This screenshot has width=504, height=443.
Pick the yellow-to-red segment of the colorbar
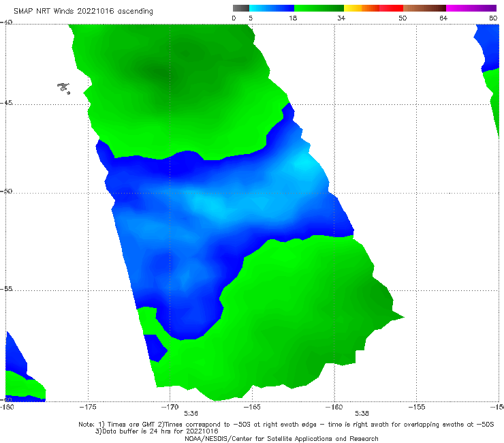[373, 8]
